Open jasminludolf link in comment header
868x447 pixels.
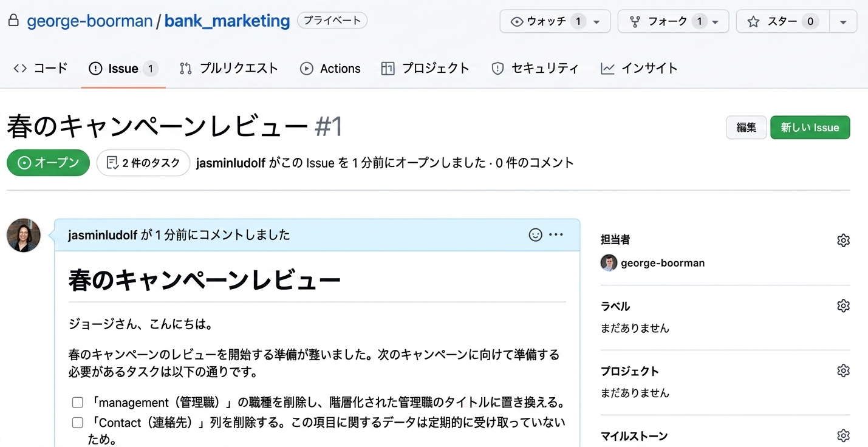tap(103, 235)
